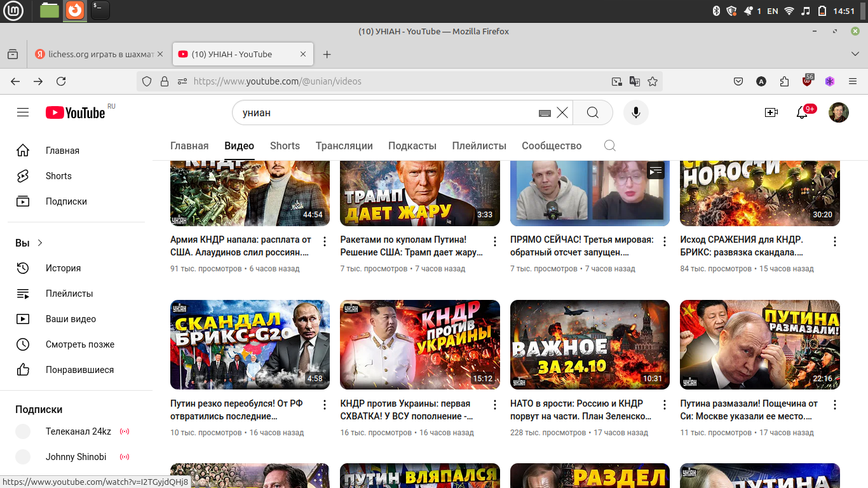Play the Важное за 24.10 thumbnail

click(590, 344)
